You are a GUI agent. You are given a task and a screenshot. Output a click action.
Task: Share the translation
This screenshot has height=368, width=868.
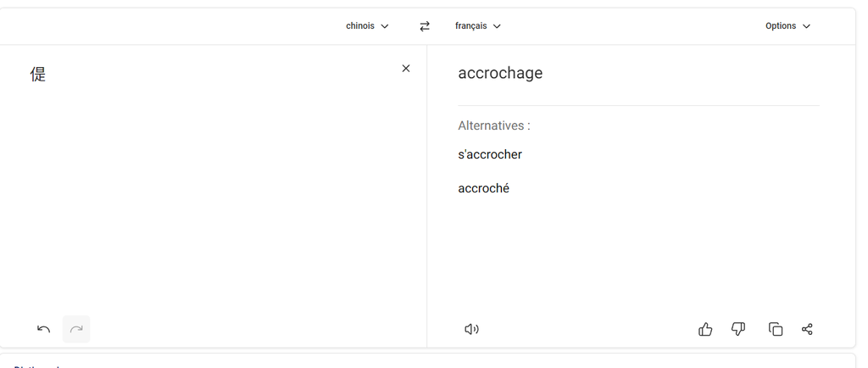pos(807,329)
